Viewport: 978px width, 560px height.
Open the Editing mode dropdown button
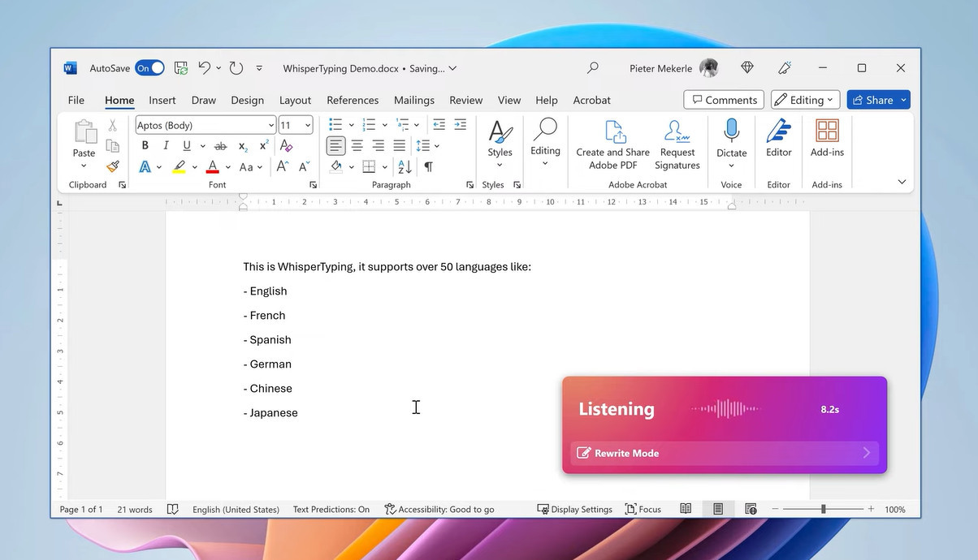click(804, 100)
